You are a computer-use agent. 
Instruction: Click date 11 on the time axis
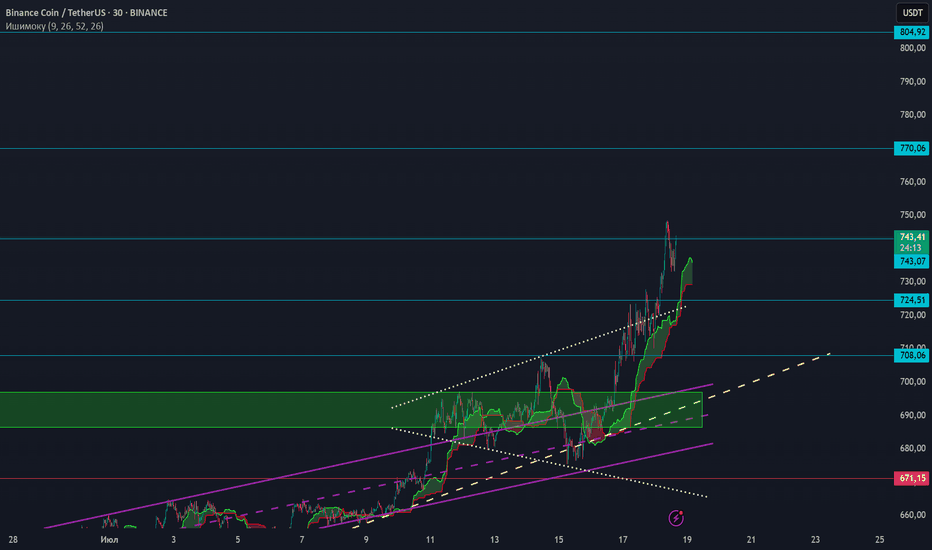point(430,540)
